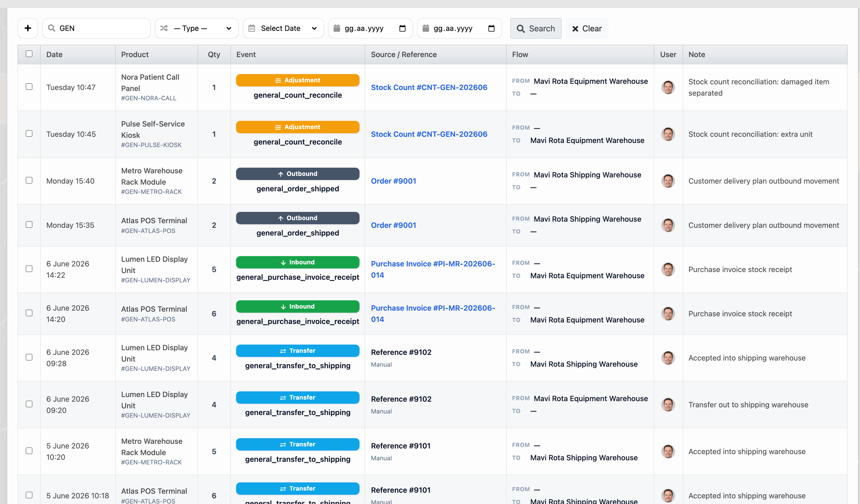Viewport: 860px width, 504px height.
Task: Click the Date column header
Action: (78, 55)
